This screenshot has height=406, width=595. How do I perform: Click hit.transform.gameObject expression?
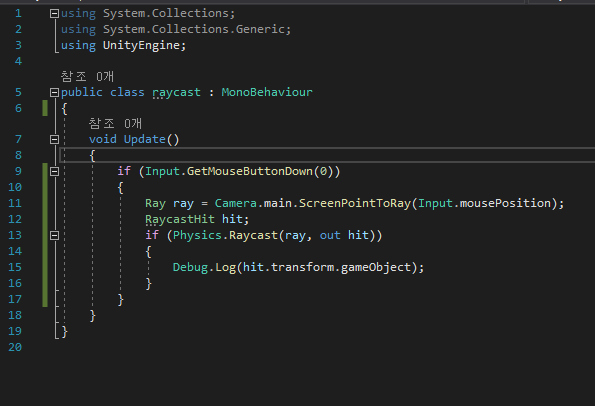point(327,268)
